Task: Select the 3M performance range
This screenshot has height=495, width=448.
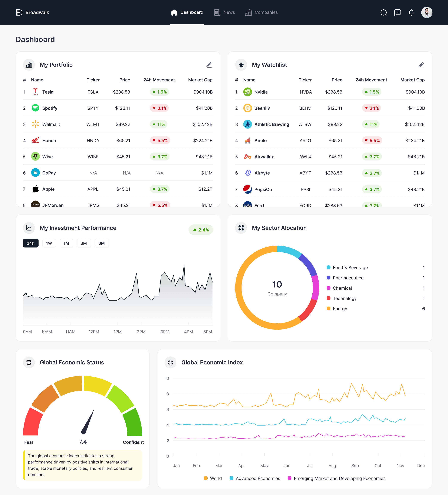Action: 84,243
